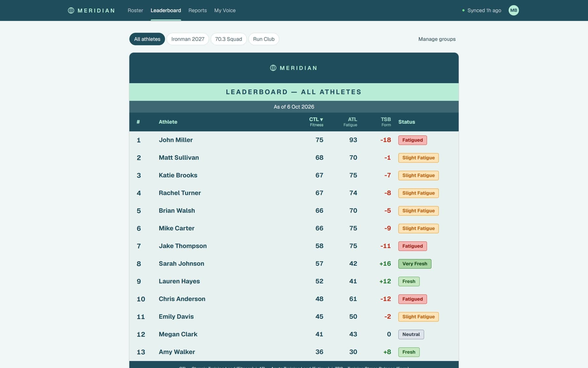This screenshot has height=368, width=588.
Task: Click the TSB Form column header
Action: (x=386, y=122)
